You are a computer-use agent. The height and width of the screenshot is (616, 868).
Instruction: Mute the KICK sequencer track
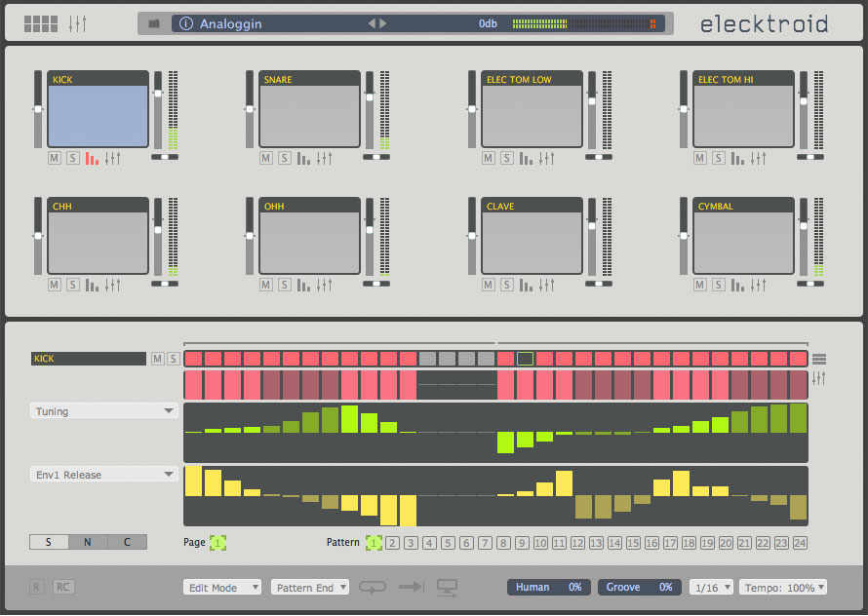point(156,359)
